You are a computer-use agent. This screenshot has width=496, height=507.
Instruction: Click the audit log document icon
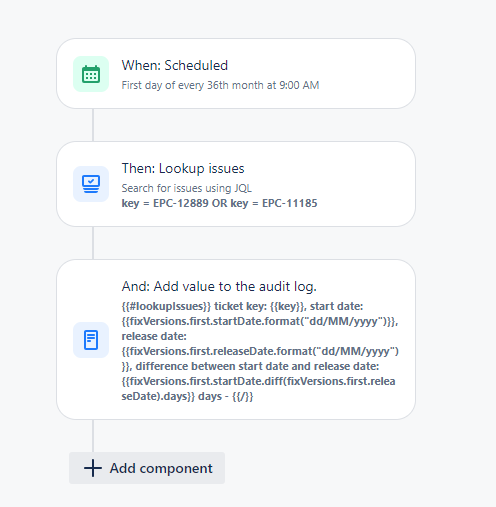pos(91,340)
